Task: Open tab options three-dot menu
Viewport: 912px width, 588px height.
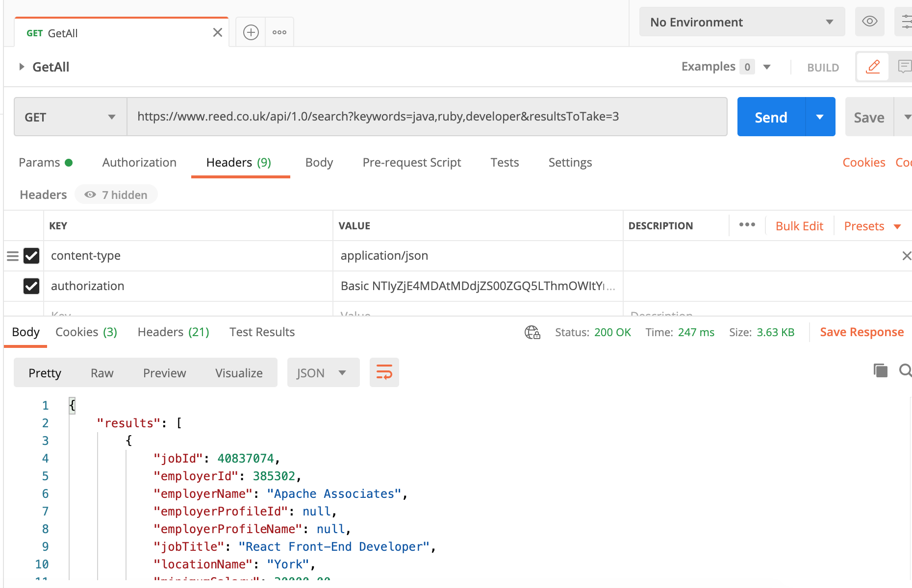Action: pos(279,32)
